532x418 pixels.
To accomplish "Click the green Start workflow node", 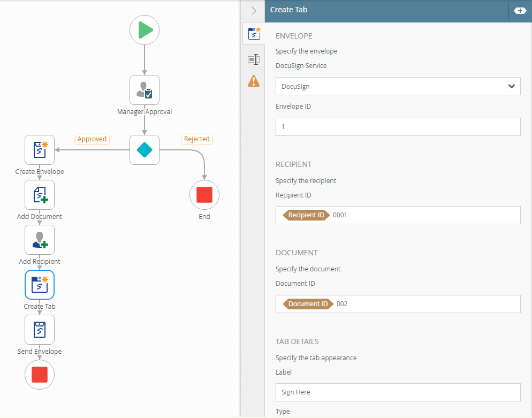I will 145,30.
